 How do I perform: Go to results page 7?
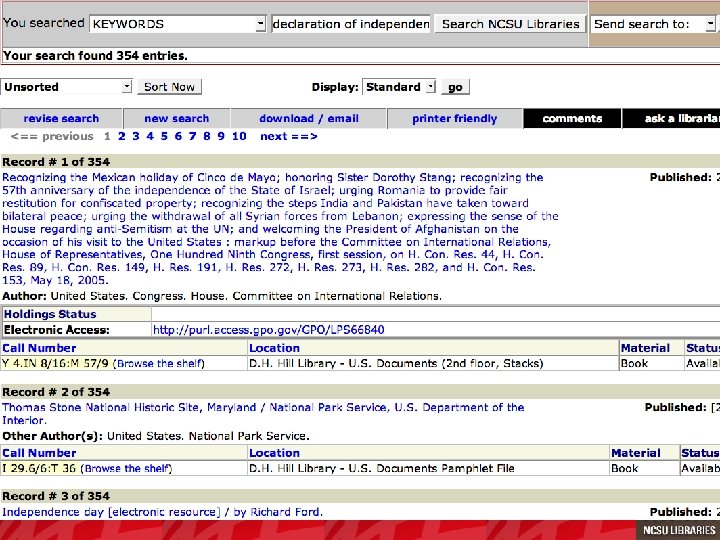(x=192, y=136)
